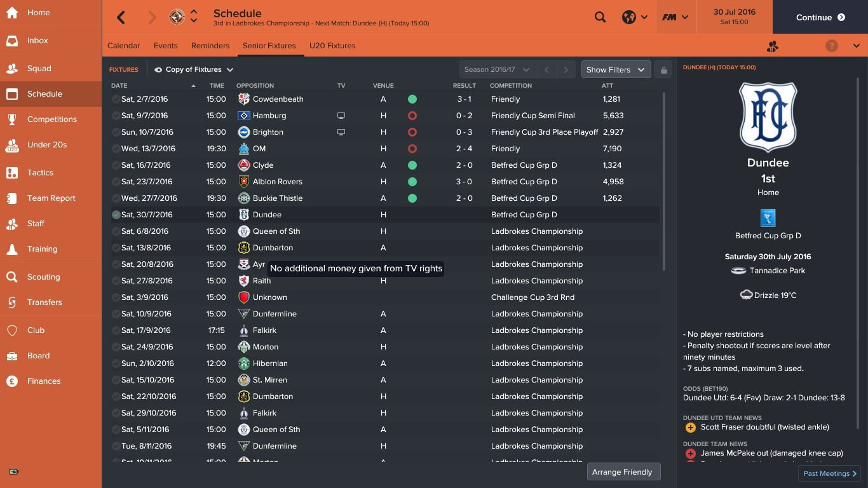Click the people icon near help
868x488 pixels.
pos(773,46)
